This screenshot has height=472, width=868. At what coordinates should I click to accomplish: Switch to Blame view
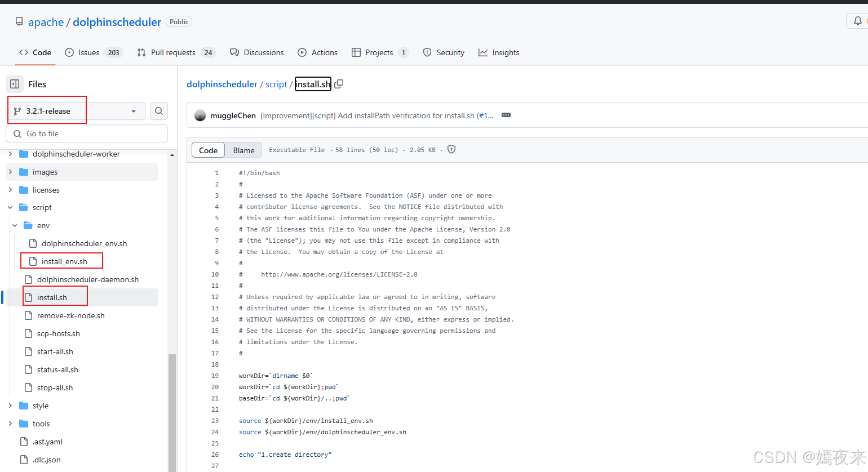click(x=243, y=150)
